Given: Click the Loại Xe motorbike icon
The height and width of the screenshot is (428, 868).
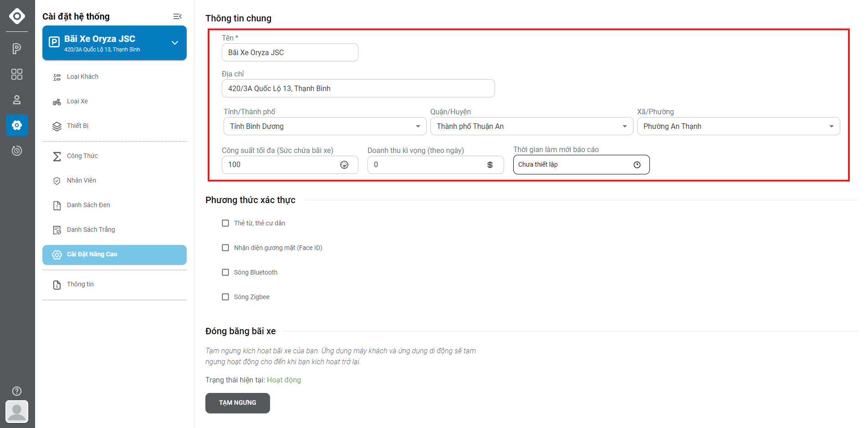Looking at the screenshot, I should [x=57, y=102].
